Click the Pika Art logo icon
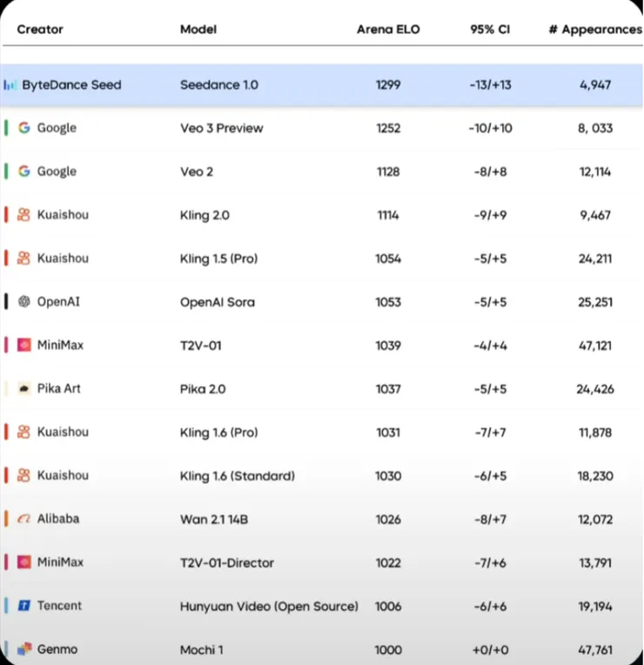This screenshot has height=665, width=644. click(x=24, y=389)
